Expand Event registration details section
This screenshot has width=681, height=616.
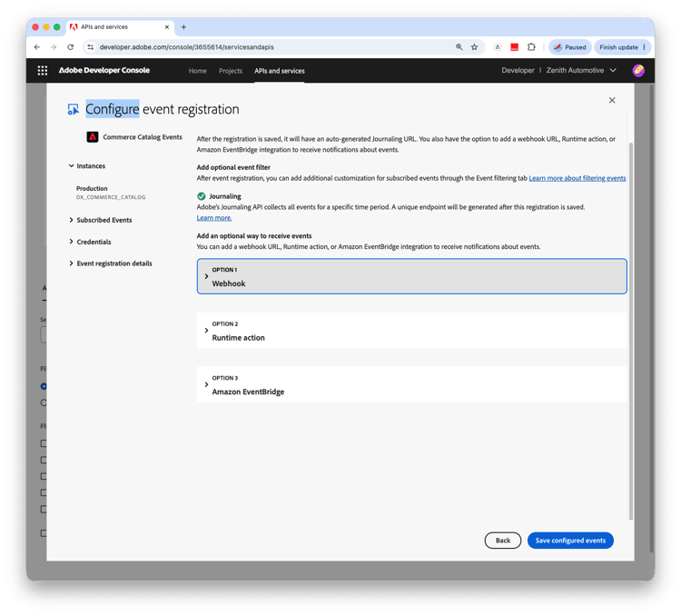coord(110,263)
